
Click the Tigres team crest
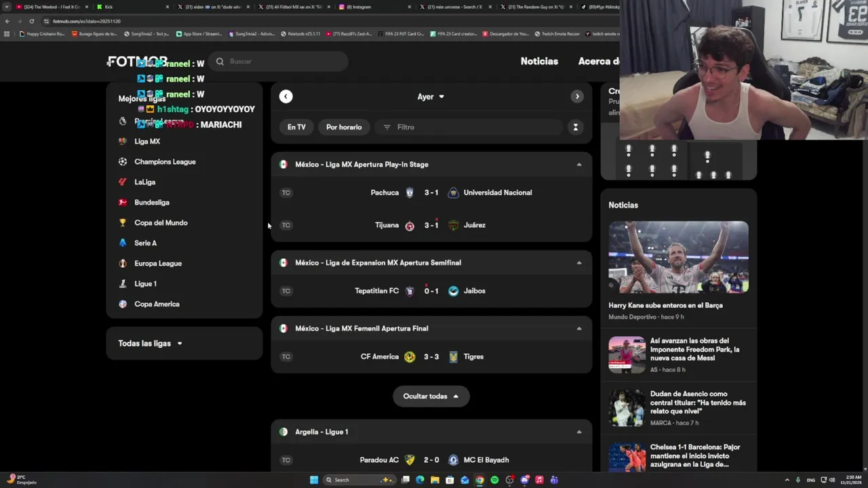(x=453, y=357)
